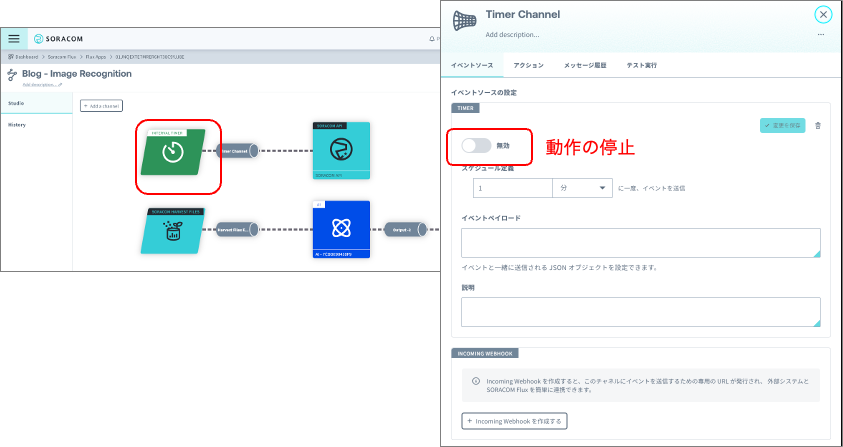Go to Soracom Flux breadcrumb
This screenshot has height=447, width=843.
pyautogui.click(x=61, y=56)
